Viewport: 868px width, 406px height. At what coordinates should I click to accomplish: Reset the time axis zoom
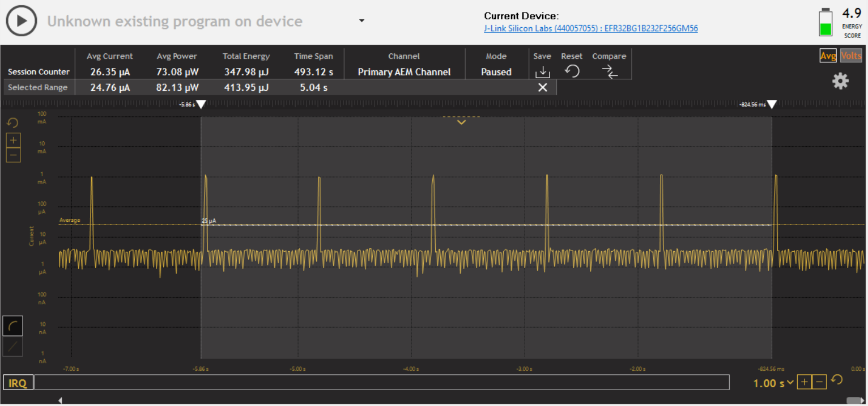coord(837,380)
